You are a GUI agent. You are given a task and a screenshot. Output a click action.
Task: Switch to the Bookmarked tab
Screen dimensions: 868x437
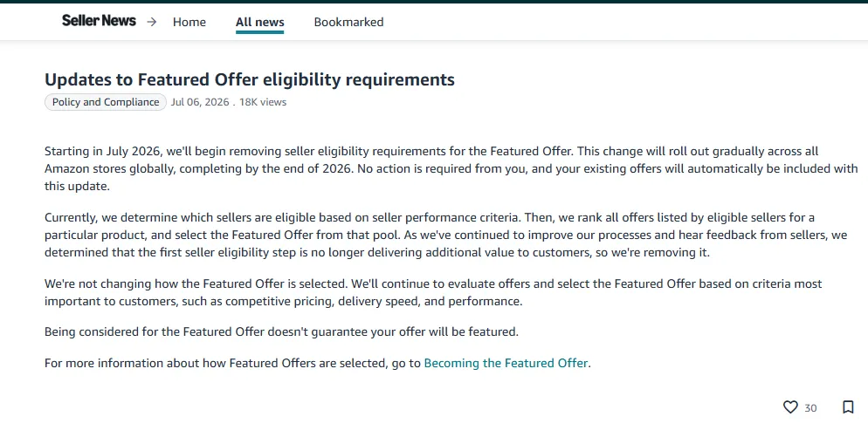[348, 22]
